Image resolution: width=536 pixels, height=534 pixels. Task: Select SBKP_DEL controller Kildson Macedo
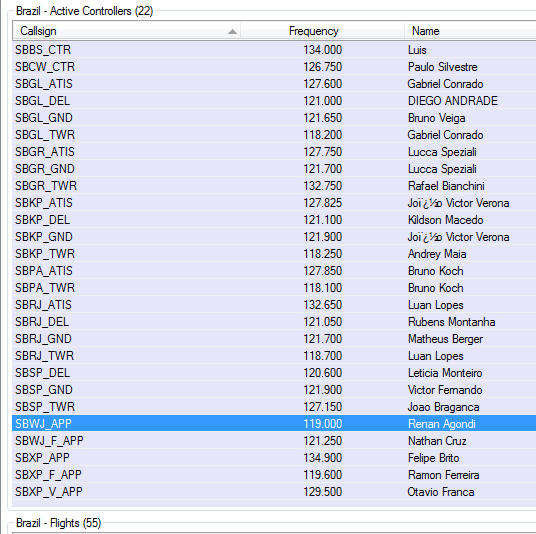tap(274, 220)
